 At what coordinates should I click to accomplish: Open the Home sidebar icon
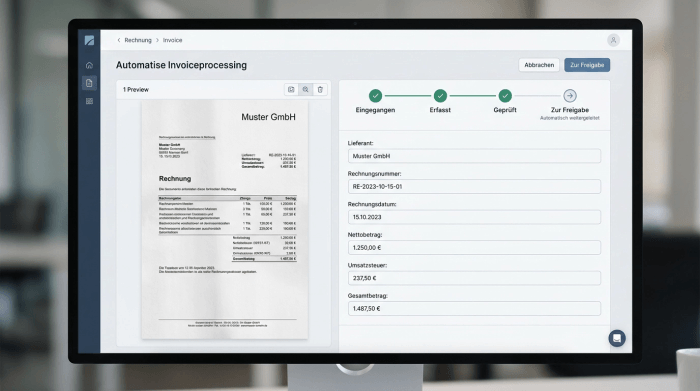pyautogui.click(x=89, y=65)
